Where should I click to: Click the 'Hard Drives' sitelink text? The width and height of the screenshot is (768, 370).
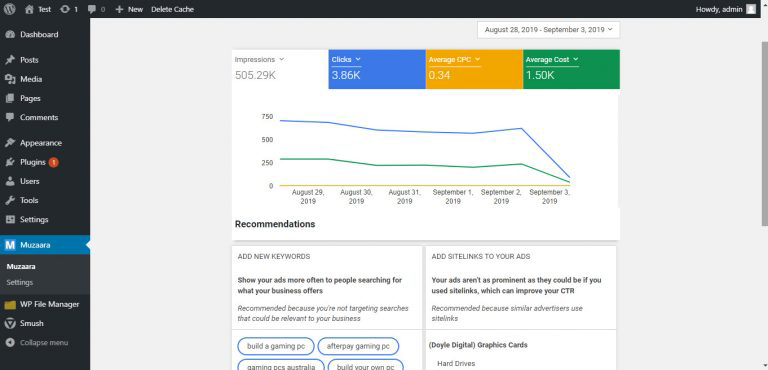[x=456, y=364]
